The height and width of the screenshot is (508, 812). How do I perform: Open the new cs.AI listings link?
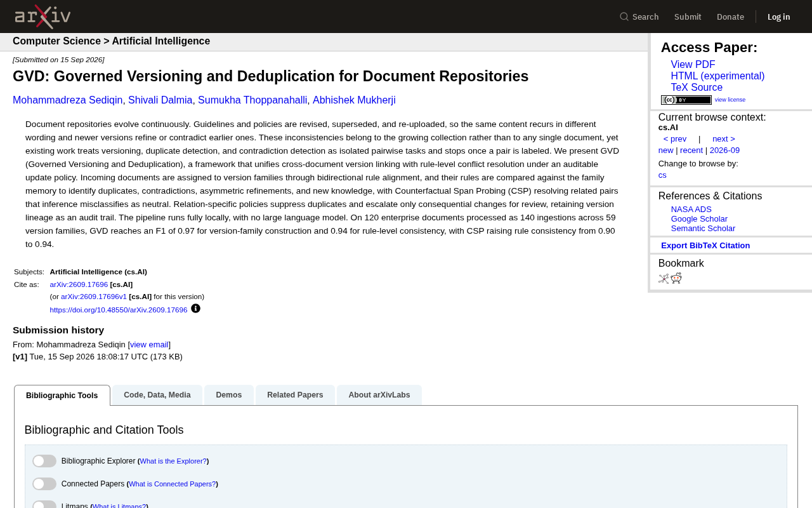click(666, 150)
